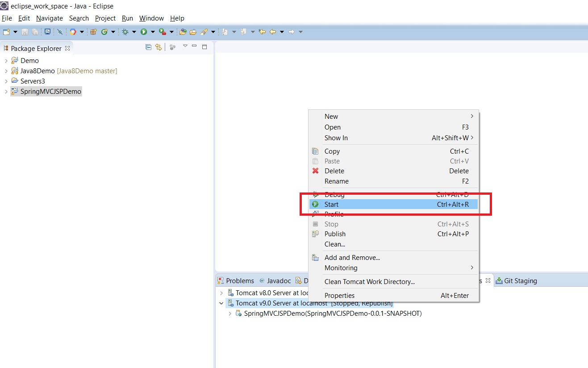Expand the Demo project tree node

click(6, 61)
